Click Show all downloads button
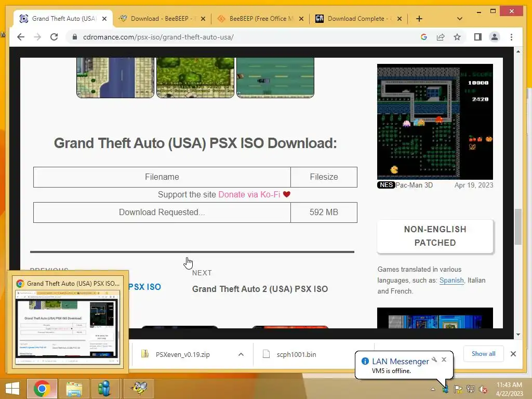This screenshot has width=532, height=399. coord(483,354)
